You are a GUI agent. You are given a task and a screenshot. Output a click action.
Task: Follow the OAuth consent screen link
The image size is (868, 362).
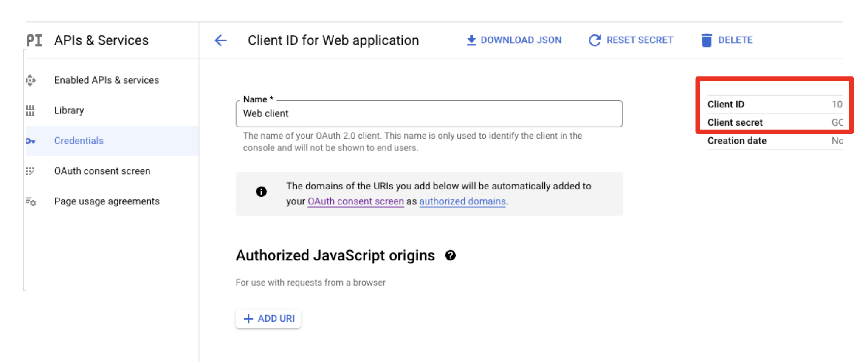[355, 201]
